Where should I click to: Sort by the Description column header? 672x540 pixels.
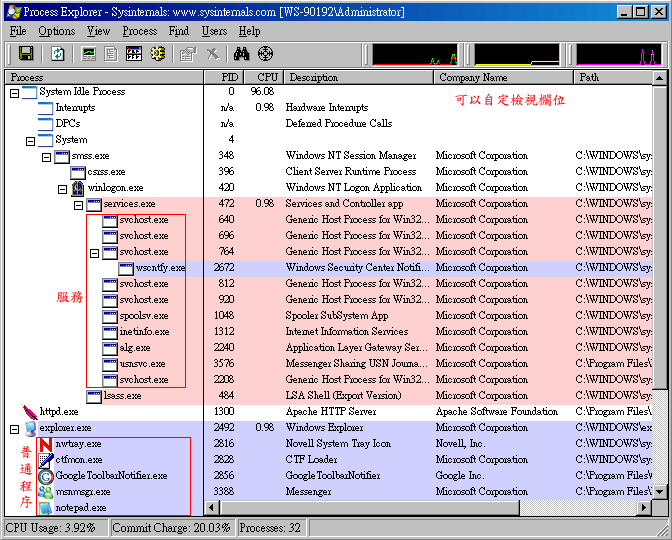coord(359,78)
